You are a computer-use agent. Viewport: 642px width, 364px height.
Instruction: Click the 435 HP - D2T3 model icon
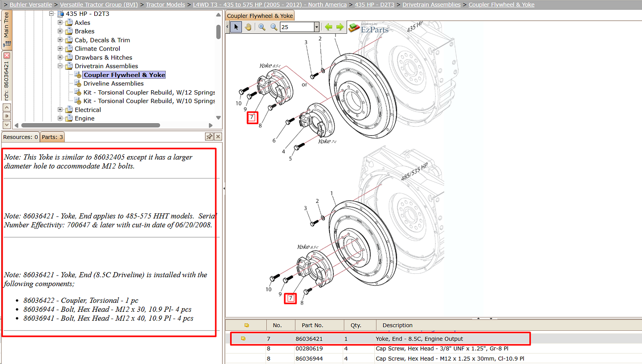pyautogui.click(x=60, y=14)
